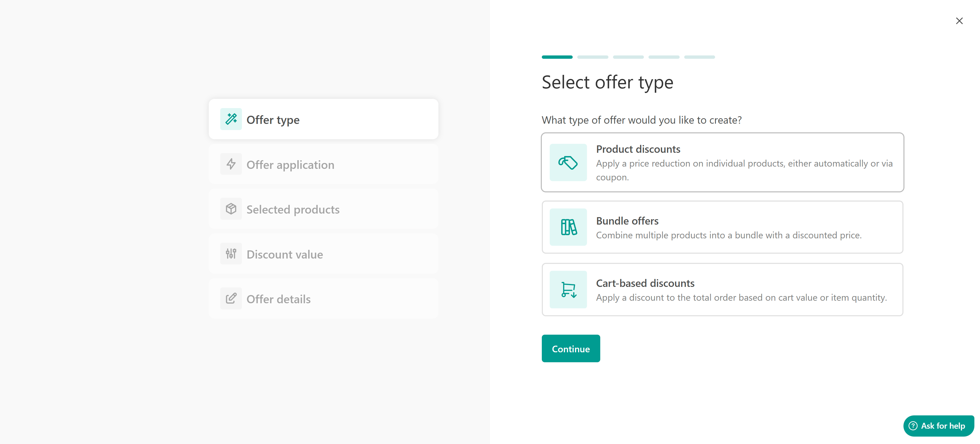Click the sliders icon for Discount value
980x444 pixels.
pos(231,254)
